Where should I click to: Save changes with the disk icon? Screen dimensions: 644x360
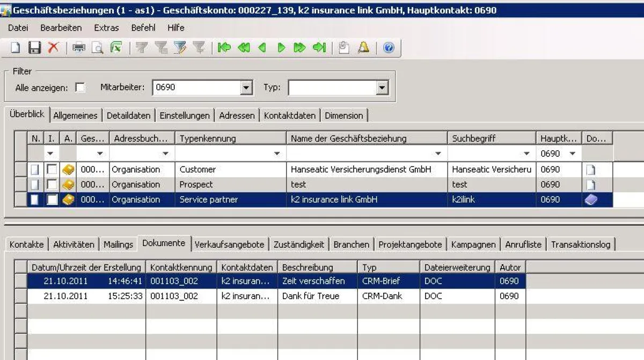(x=34, y=48)
